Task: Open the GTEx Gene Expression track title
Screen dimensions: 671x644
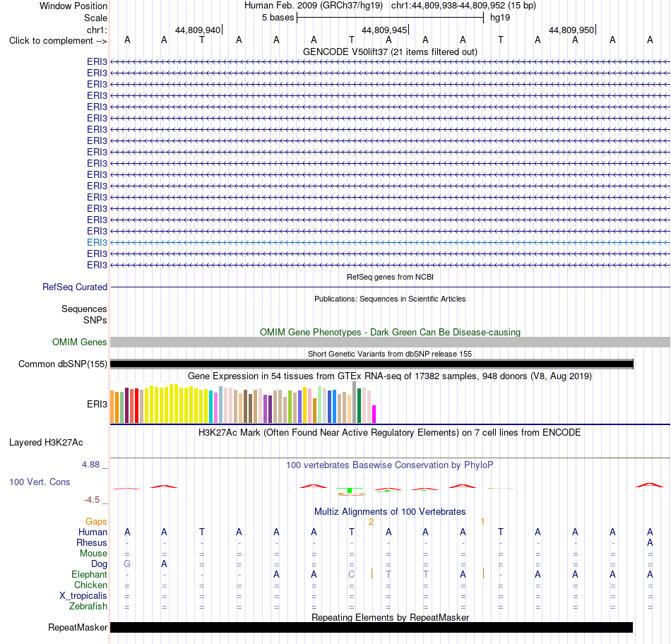Action: 390,376
